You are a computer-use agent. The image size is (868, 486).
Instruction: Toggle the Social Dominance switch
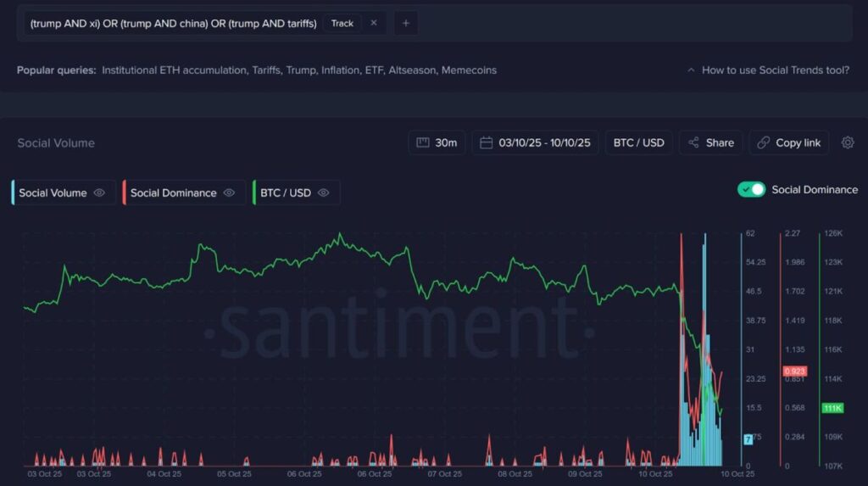click(x=751, y=189)
